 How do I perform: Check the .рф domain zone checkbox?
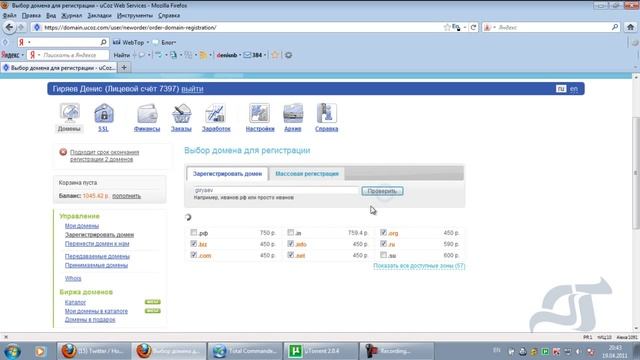(193, 233)
